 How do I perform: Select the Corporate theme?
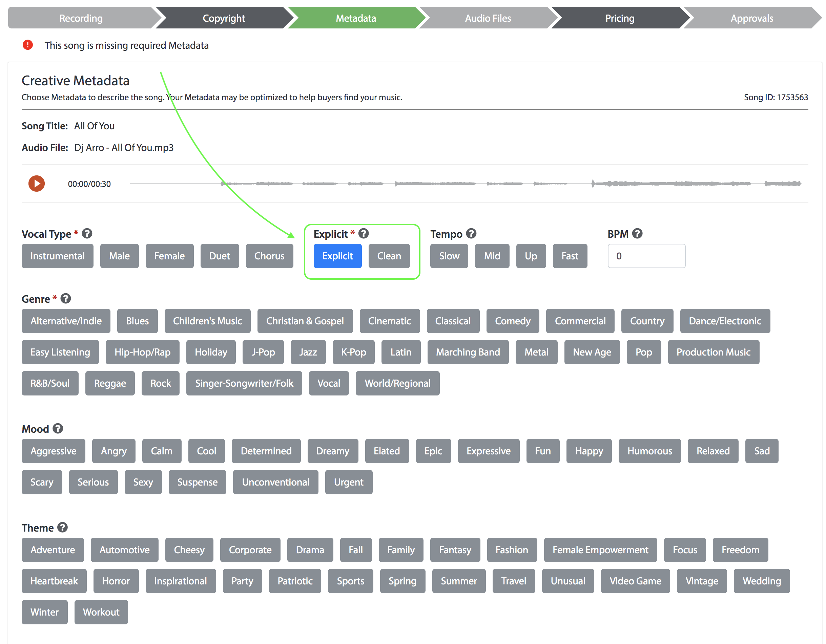click(250, 550)
